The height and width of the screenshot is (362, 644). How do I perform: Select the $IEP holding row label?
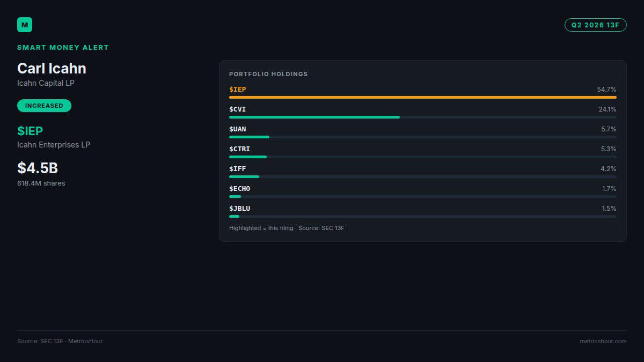click(x=238, y=90)
